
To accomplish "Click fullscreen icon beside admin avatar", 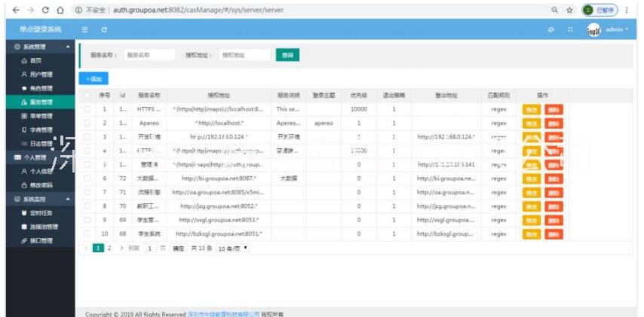I will point(571,29).
